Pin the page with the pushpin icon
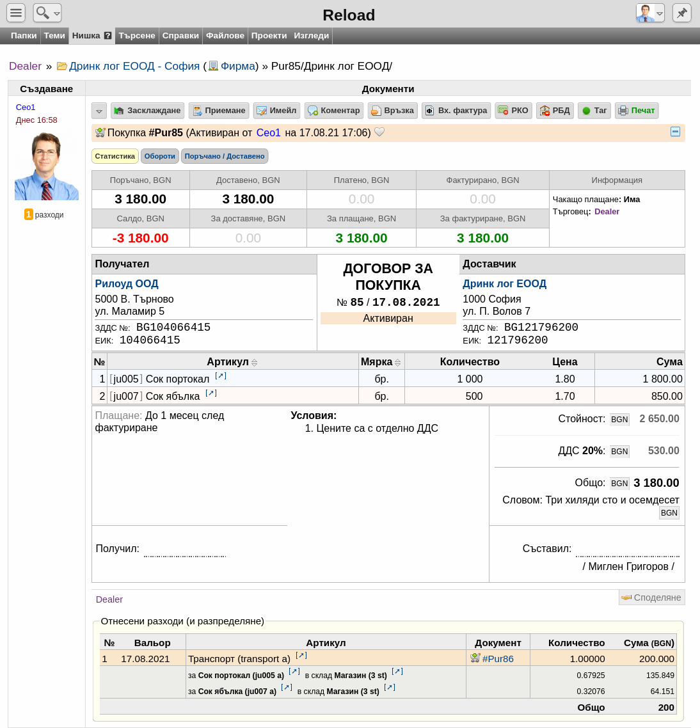700x728 pixels. coord(681,13)
